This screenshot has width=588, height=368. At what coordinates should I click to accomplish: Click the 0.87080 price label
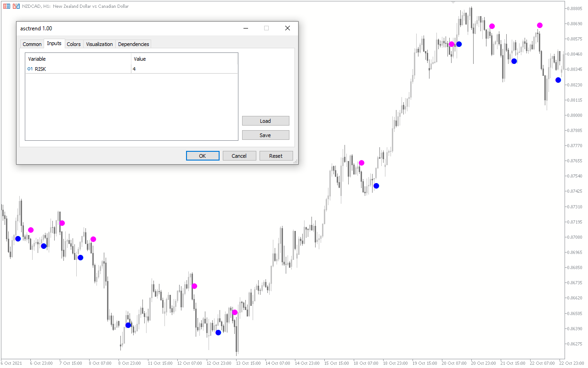(x=576, y=237)
